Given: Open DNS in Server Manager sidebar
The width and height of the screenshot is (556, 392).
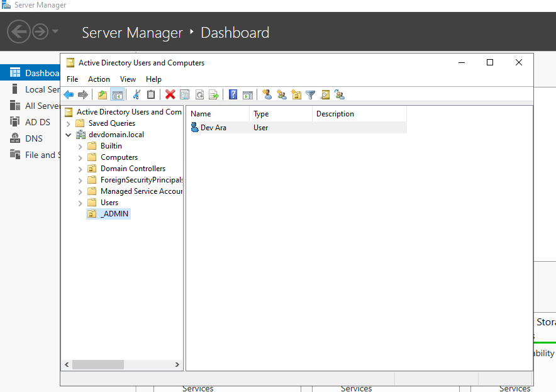Looking at the screenshot, I should 30,138.
